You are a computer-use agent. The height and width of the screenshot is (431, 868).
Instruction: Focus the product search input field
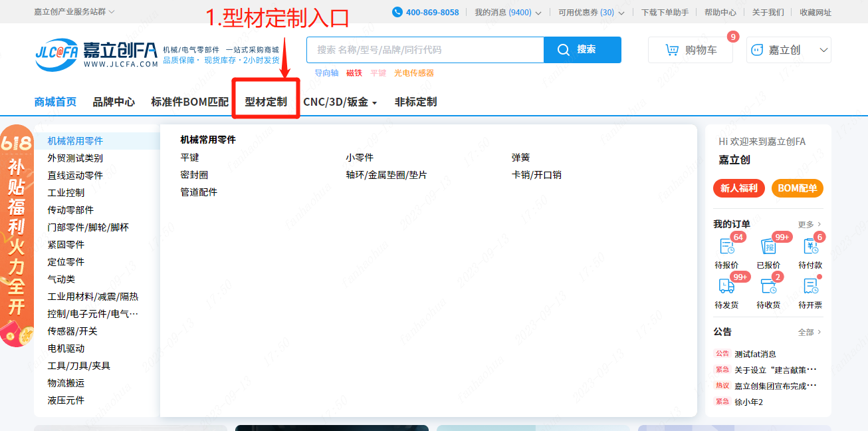click(x=425, y=50)
